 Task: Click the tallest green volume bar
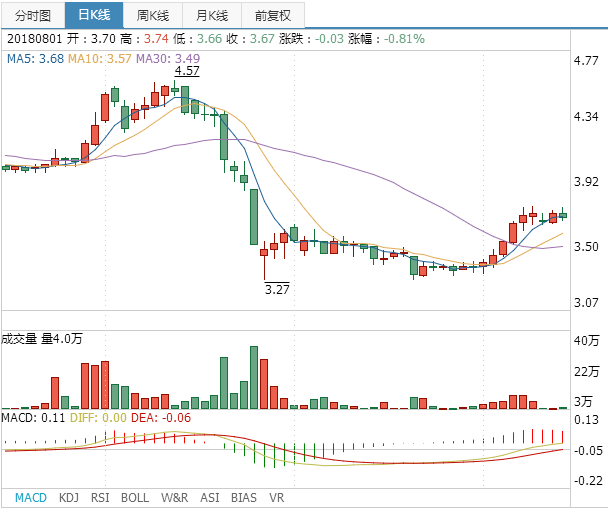tap(254, 378)
